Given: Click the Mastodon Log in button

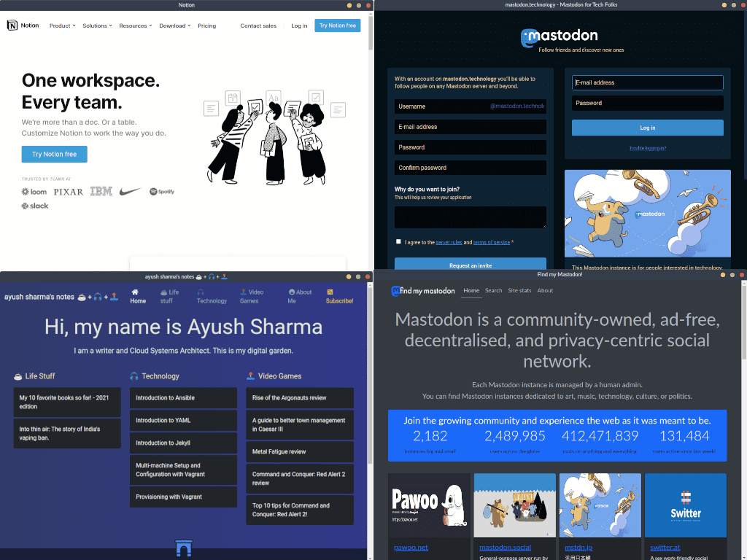Looking at the screenshot, I should pos(648,128).
